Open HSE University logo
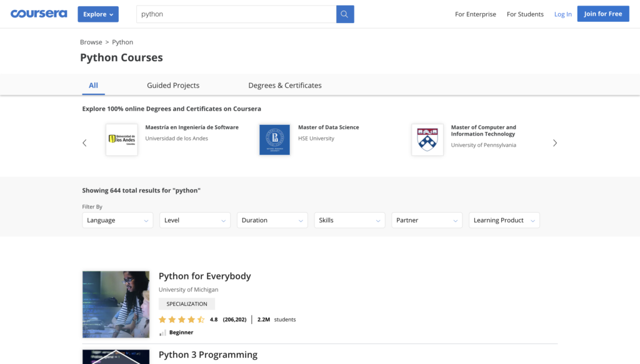The height and width of the screenshot is (364, 640). pos(275,140)
